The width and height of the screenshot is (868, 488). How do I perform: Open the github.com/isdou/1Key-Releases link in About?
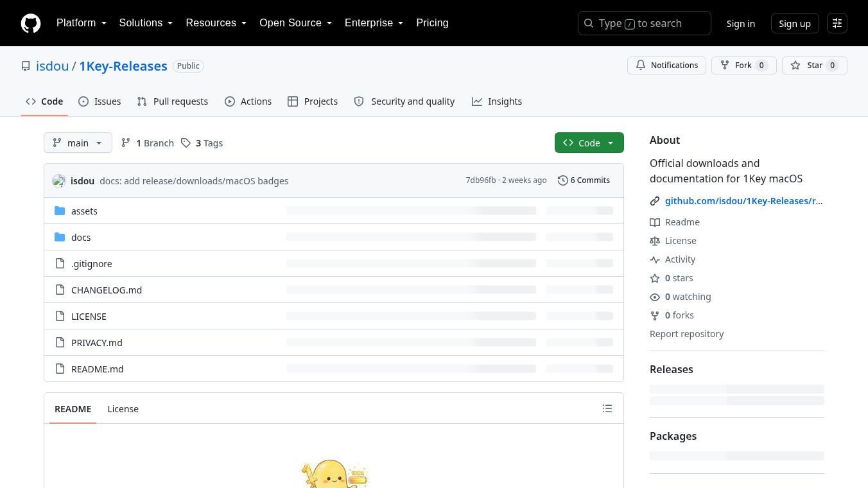pos(743,201)
